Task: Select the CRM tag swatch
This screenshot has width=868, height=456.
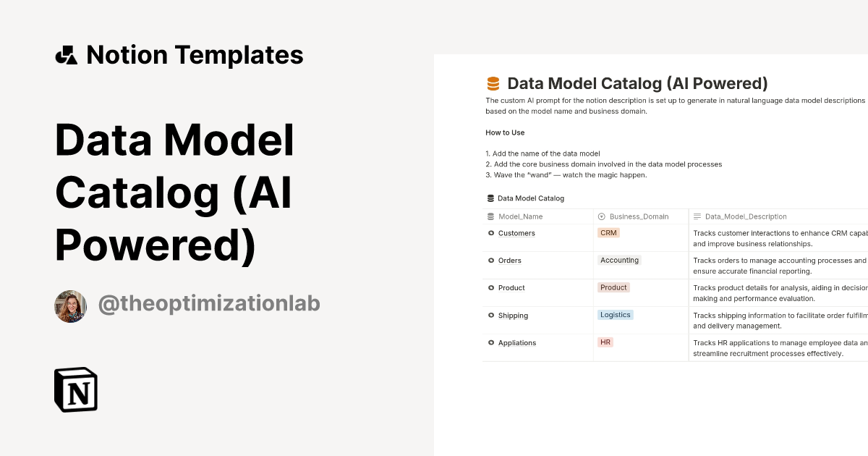Action: click(x=608, y=232)
